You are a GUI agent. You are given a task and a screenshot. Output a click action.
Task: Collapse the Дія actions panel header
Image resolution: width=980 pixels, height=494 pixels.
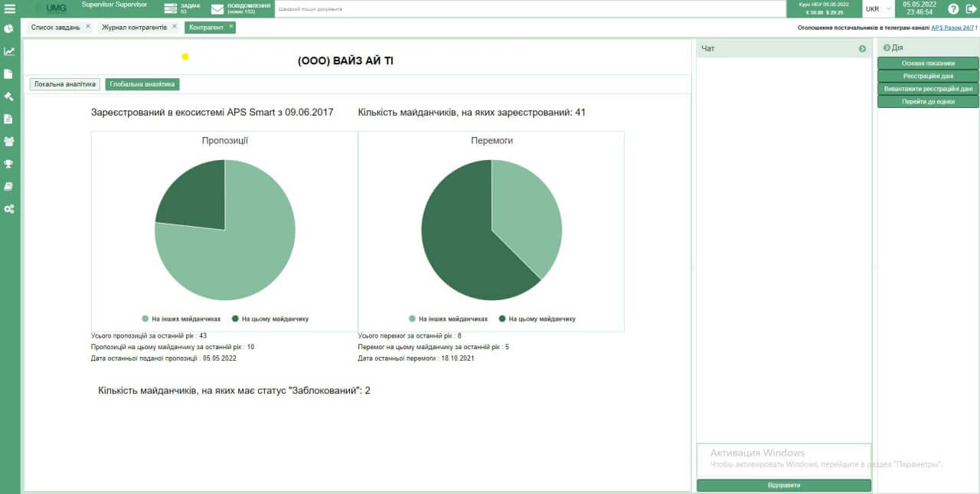click(887, 47)
